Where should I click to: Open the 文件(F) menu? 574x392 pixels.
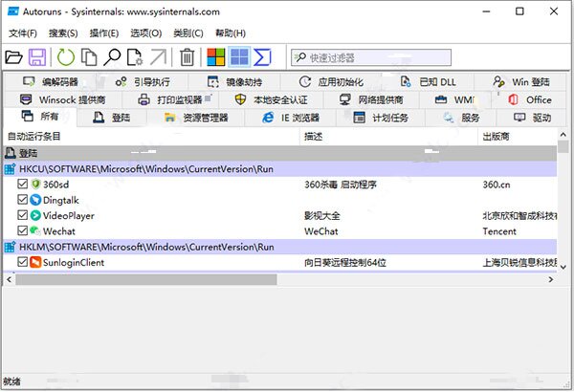click(23, 33)
